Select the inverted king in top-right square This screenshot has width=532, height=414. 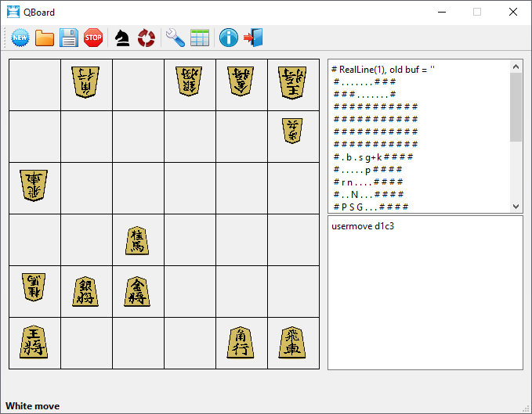(x=292, y=83)
